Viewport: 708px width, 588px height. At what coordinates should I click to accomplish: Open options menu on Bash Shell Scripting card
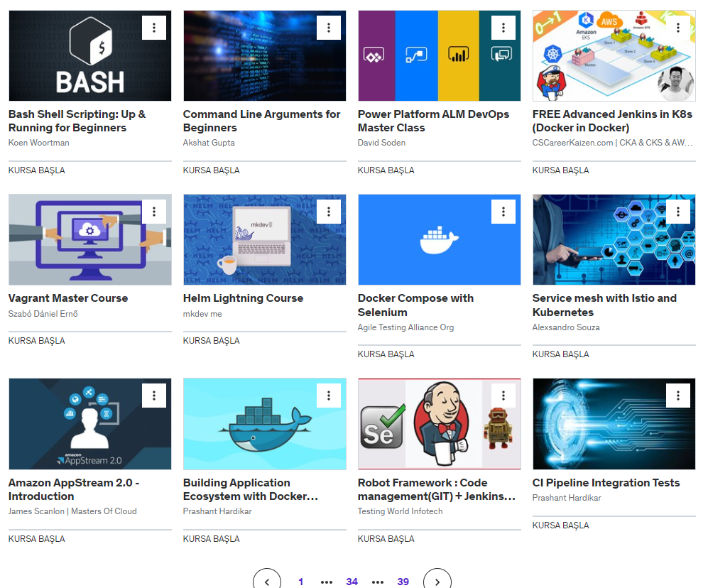[154, 28]
